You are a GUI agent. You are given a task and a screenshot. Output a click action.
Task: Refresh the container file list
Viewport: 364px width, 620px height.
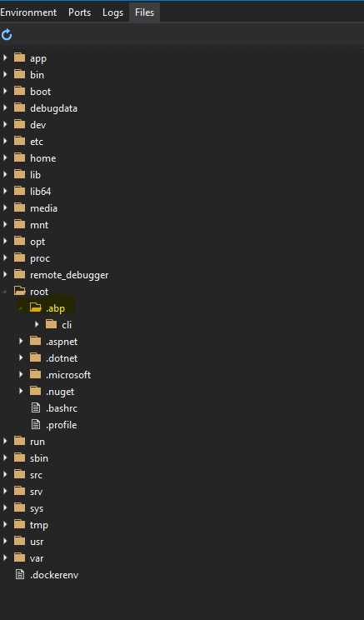[x=7, y=35]
